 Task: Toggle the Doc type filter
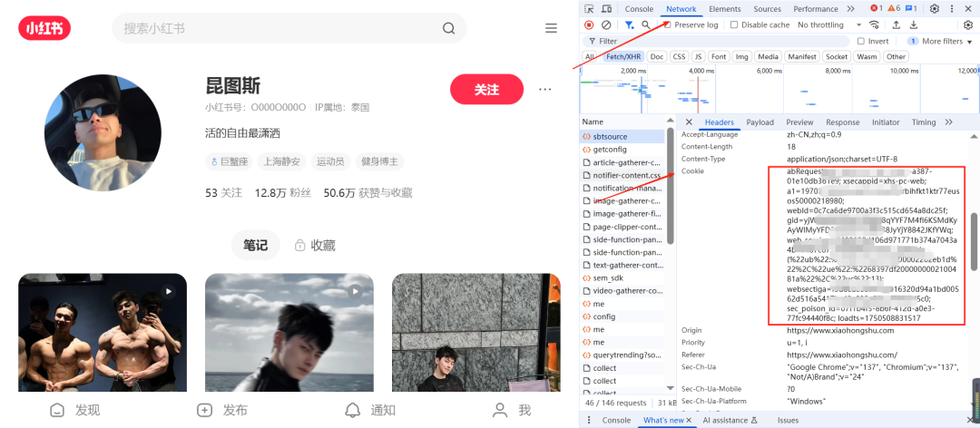click(657, 57)
